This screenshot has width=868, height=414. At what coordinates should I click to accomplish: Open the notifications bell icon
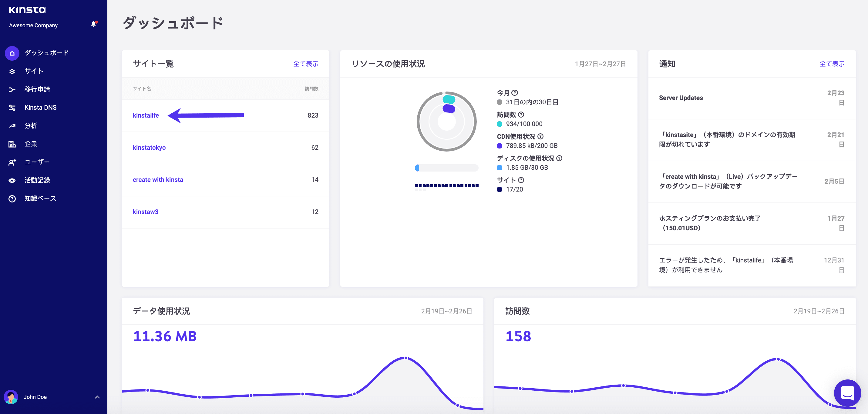pos(94,24)
